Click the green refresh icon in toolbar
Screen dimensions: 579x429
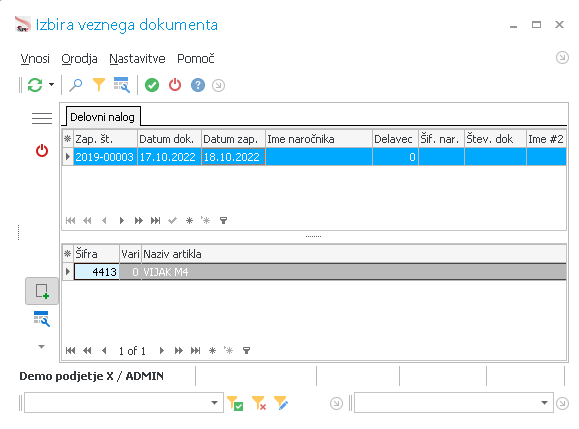point(35,85)
